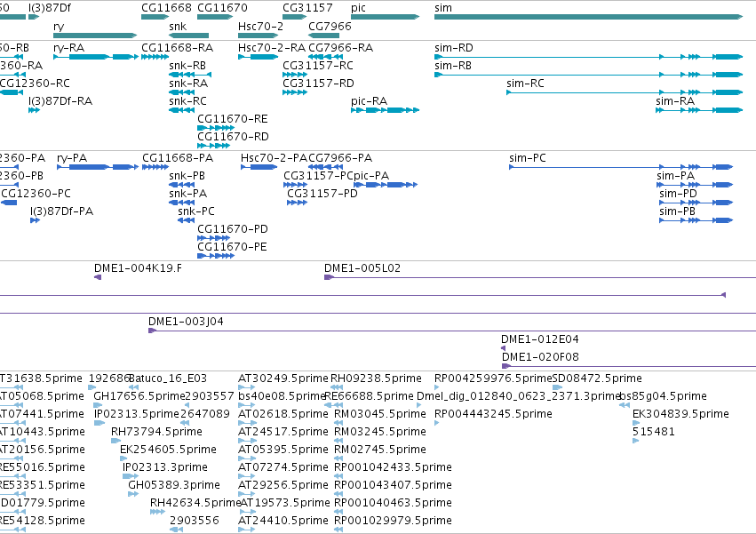
Task: Click the l(3)87Df gene label
Action: coord(50,8)
